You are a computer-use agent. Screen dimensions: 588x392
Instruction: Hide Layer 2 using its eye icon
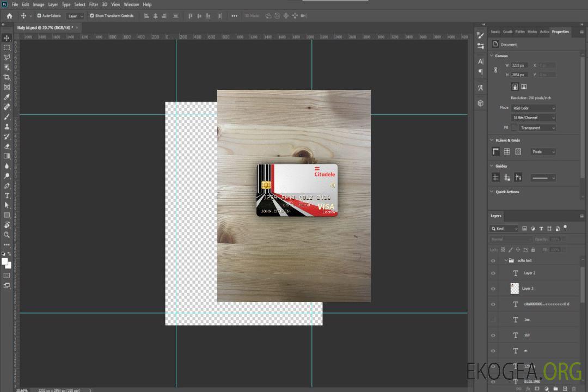pyautogui.click(x=493, y=273)
